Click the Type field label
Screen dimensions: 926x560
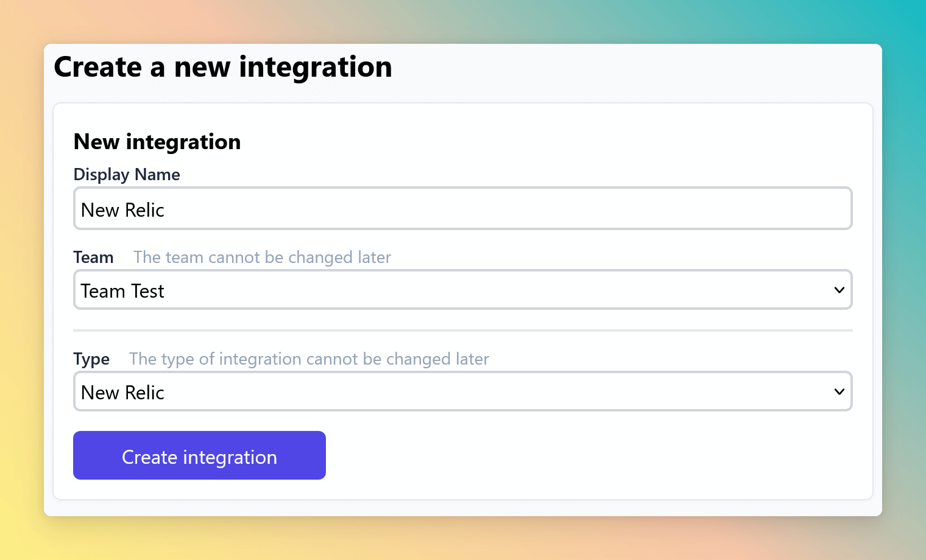click(91, 359)
